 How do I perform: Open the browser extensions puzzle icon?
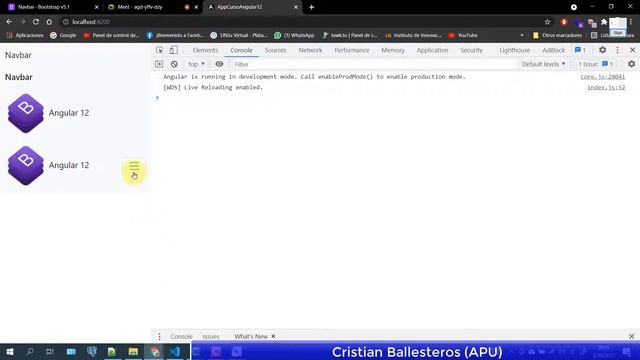point(604,22)
